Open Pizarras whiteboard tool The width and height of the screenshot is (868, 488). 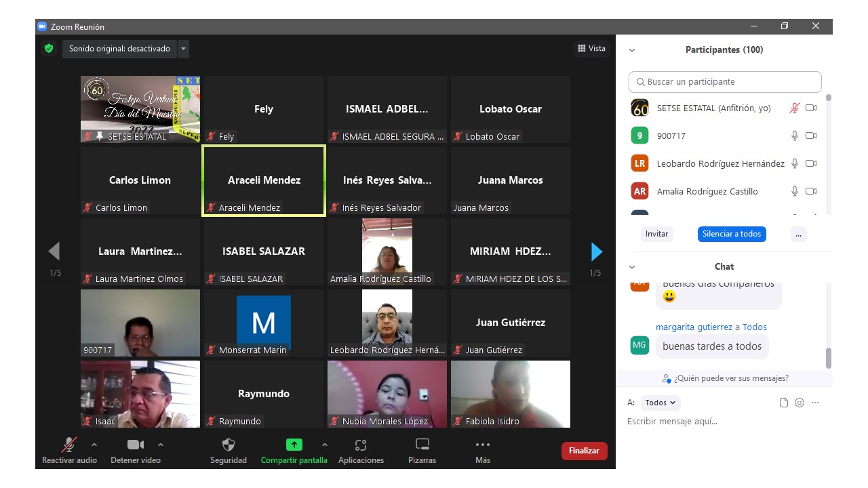pos(422,451)
